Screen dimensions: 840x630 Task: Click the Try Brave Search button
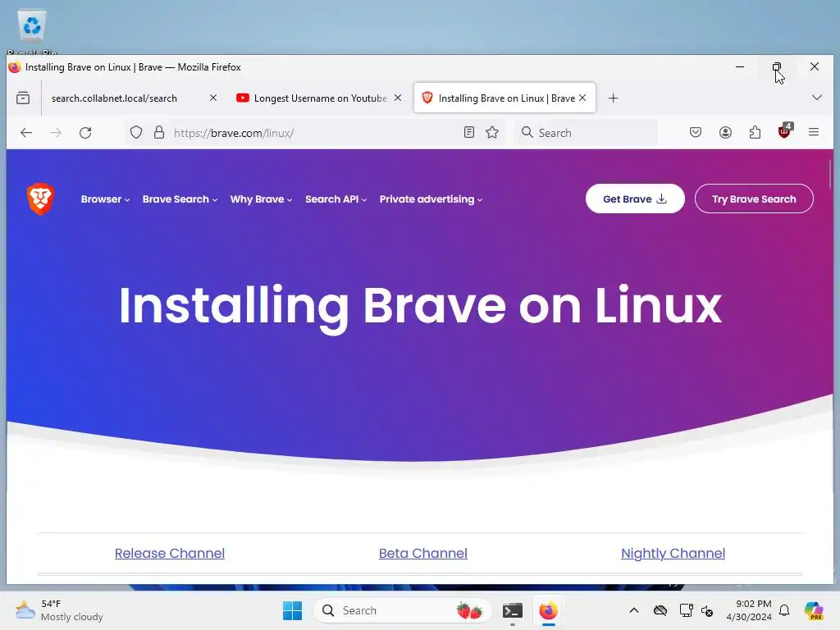754,199
